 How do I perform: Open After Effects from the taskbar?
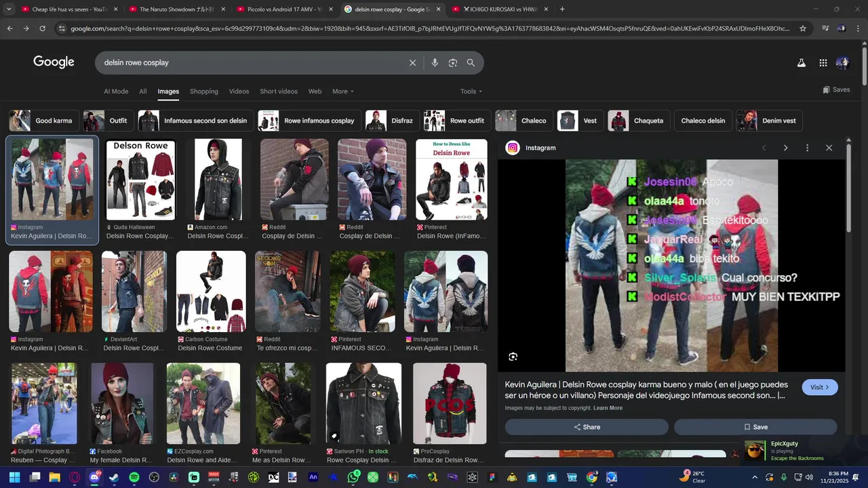pos(313,477)
